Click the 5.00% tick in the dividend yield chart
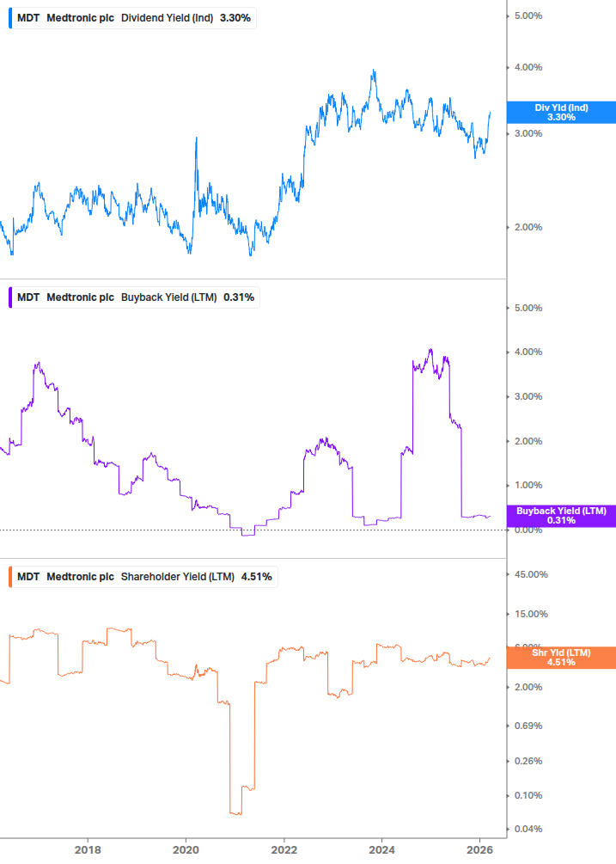 point(528,15)
